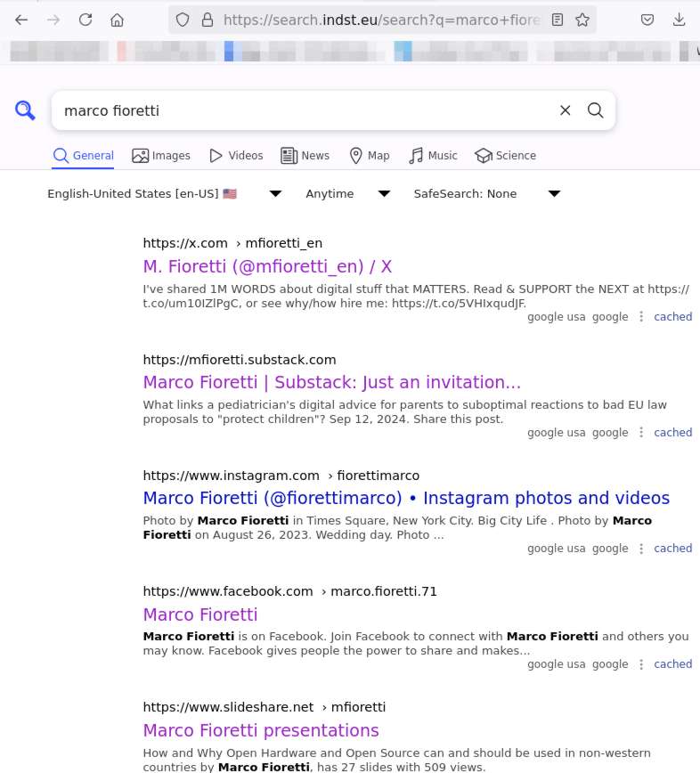
Task: Click the https://mfioretti.substack.com URL line
Action: (240, 360)
